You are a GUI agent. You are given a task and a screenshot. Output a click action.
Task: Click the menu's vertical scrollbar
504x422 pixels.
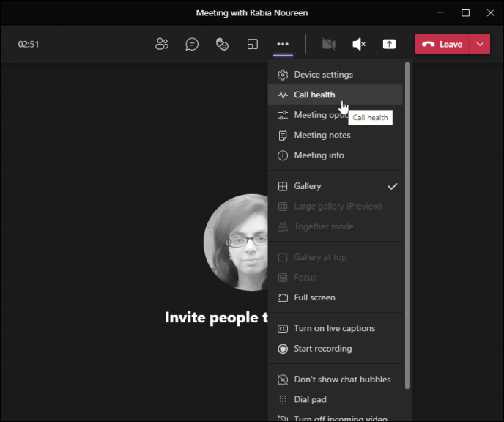click(x=407, y=225)
